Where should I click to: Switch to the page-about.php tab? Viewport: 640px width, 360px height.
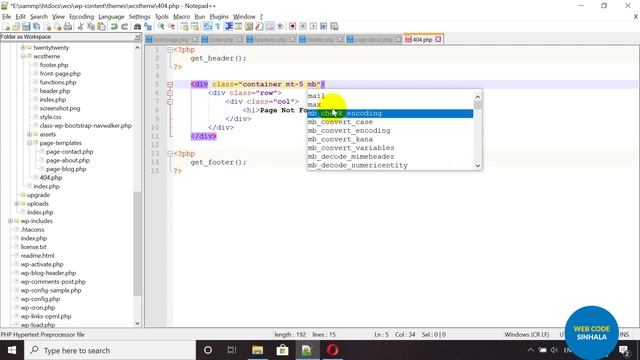pyautogui.click(x=373, y=40)
